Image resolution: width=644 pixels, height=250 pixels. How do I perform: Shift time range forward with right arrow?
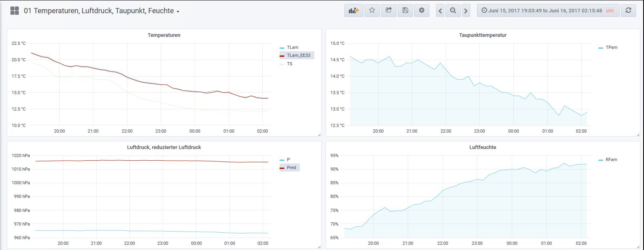pyautogui.click(x=466, y=11)
